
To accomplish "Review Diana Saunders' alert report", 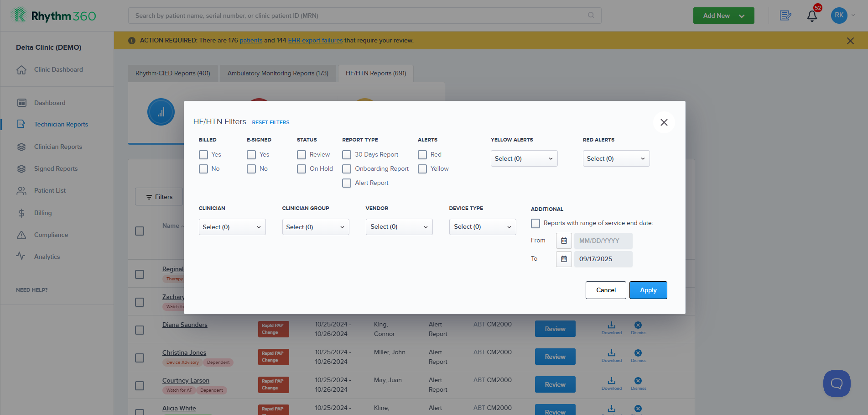I will (555, 329).
